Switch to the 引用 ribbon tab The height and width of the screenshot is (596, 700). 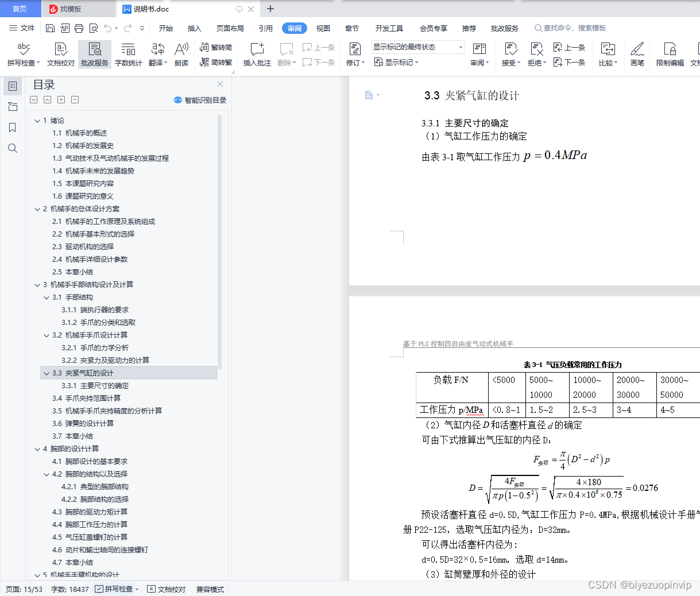click(265, 28)
